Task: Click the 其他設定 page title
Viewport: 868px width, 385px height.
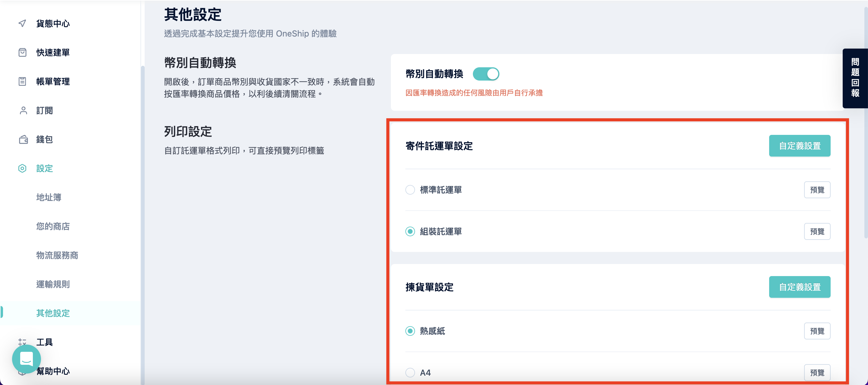Action: coord(193,15)
